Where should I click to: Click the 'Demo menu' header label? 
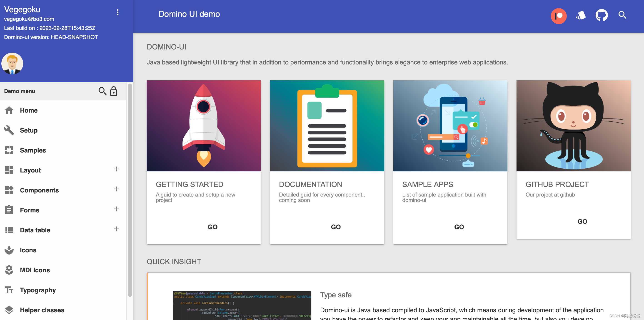click(x=20, y=91)
